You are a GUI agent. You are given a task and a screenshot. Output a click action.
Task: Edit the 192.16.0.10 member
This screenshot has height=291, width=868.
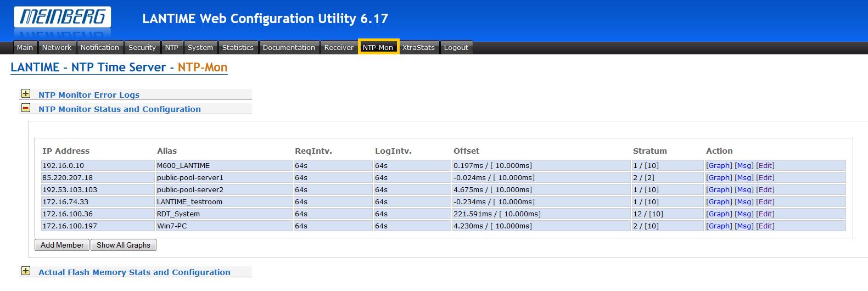coord(765,165)
